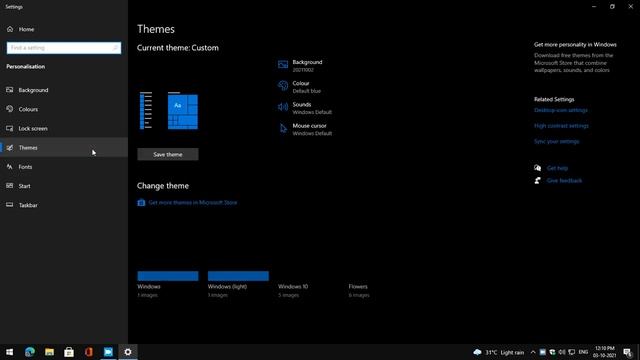
Task: Click the Give feedback link
Action: (564, 180)
